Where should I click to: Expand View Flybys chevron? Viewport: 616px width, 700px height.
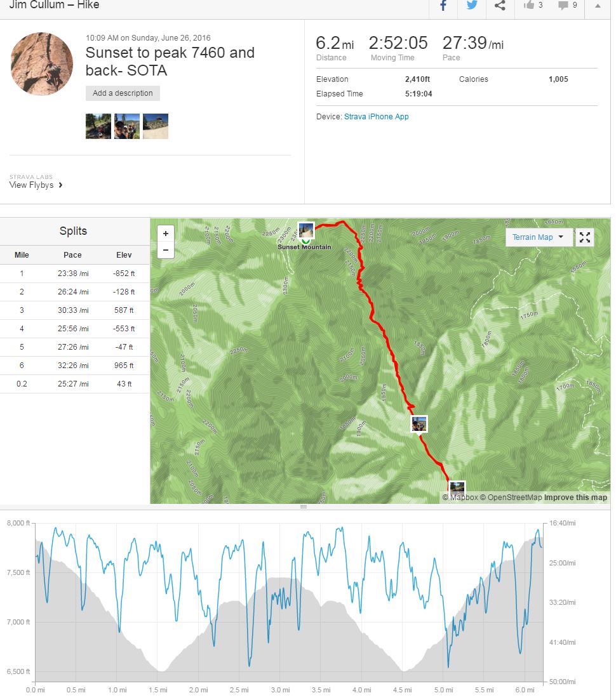(60, 185)
